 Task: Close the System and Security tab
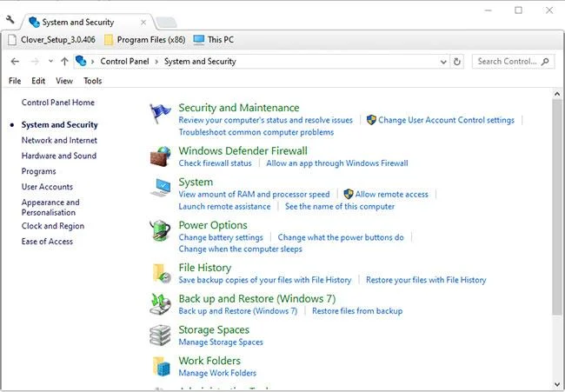(x=143, y=23)
